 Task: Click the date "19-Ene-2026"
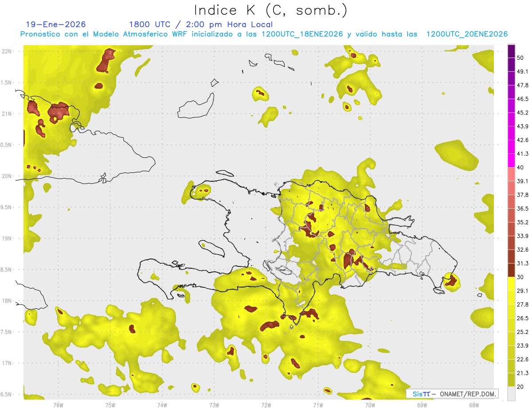[x=56, y=24]
